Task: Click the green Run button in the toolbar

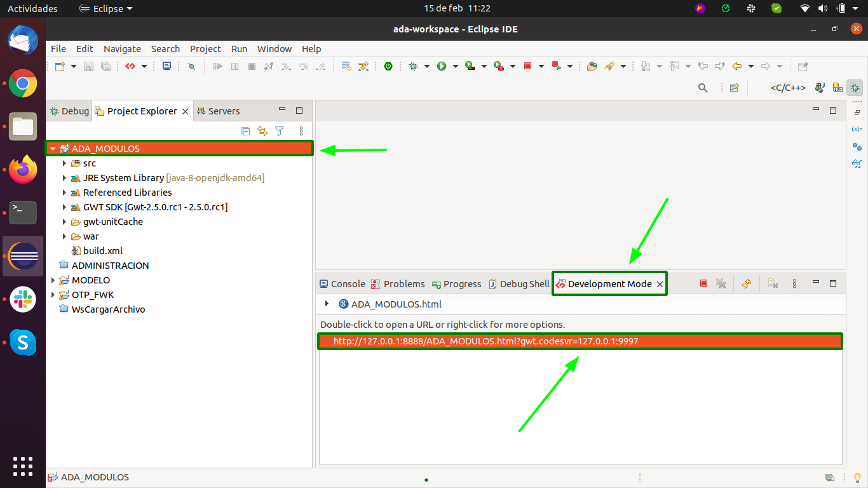Action: [x=442, y=66]
